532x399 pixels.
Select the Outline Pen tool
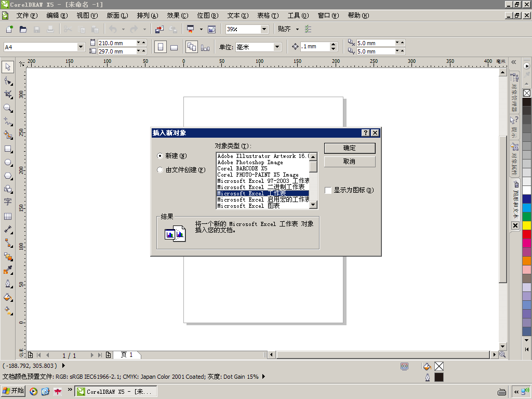[8, 284]
